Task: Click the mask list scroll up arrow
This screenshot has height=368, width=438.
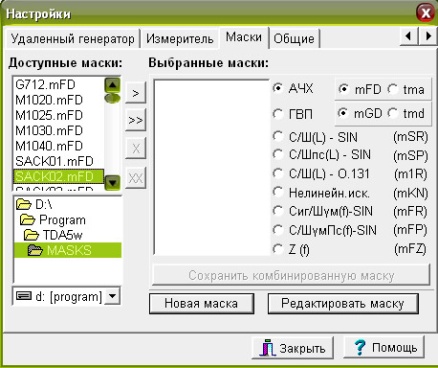Action: click(112, 85)
